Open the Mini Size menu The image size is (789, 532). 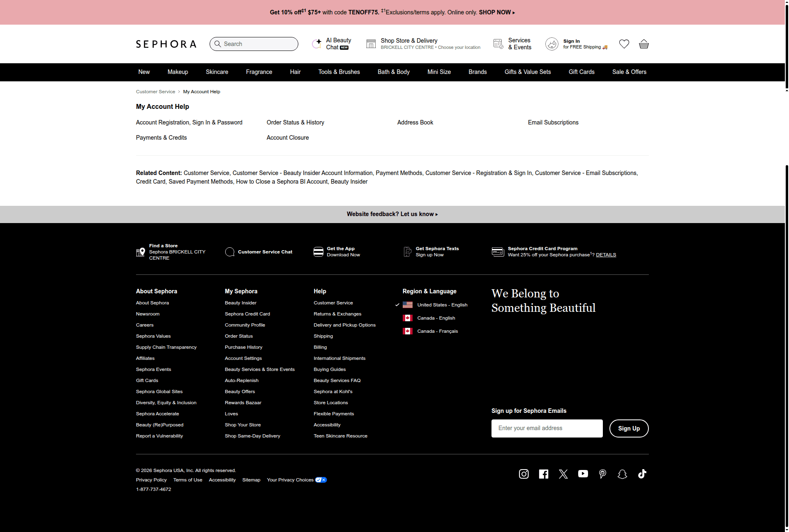439,72
